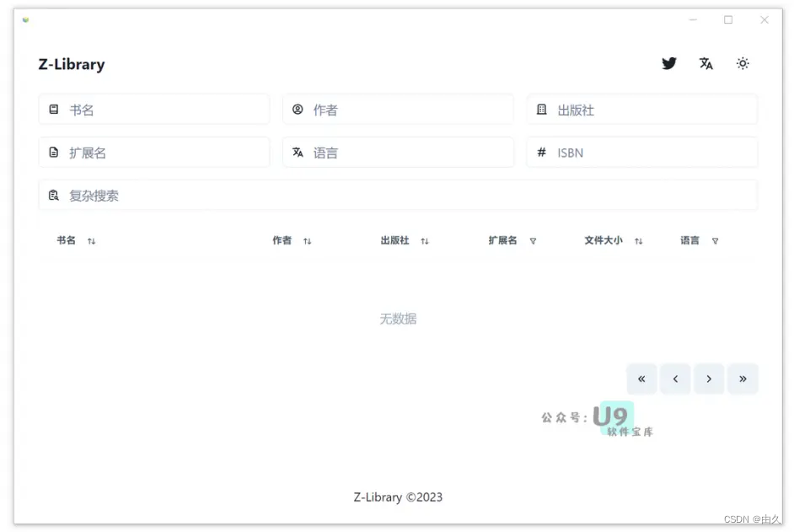Viewport: 794px width, 532px height.
Task: Click the search icon in 复杂搜索 bar
Action: pos(54,195)
